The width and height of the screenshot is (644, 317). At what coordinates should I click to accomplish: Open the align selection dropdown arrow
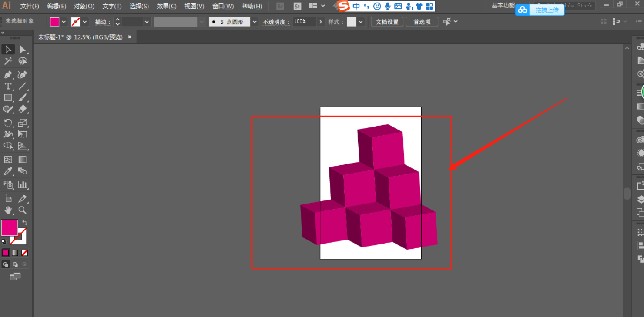point(456,21)
